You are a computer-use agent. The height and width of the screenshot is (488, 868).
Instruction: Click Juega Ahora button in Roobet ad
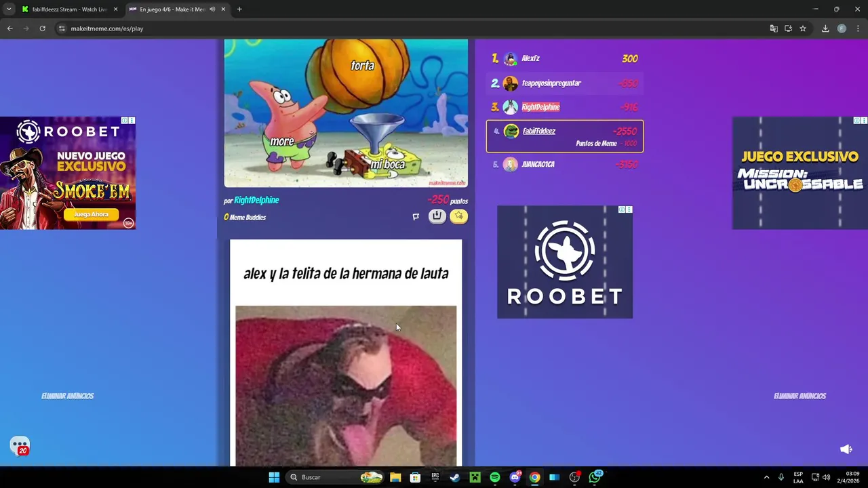tap(91, 214)
